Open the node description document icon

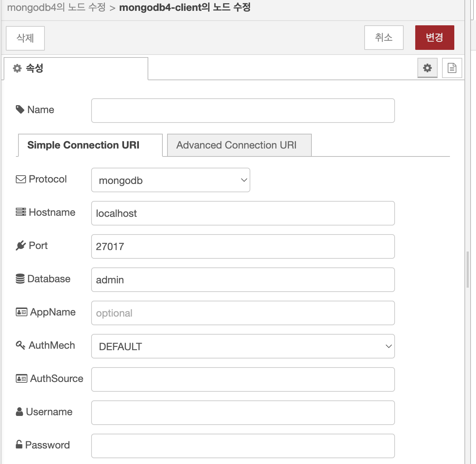[x=452, y=68]
